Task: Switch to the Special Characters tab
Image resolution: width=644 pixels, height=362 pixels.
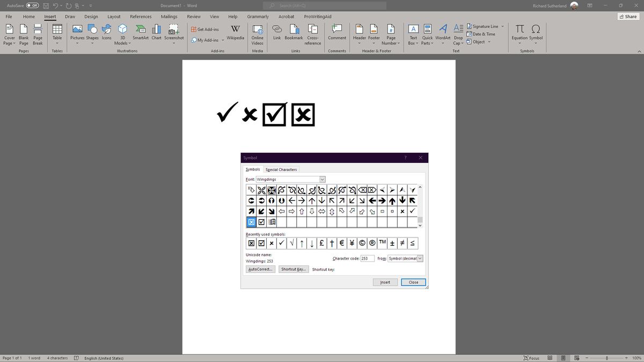Action: coord(281,169)
